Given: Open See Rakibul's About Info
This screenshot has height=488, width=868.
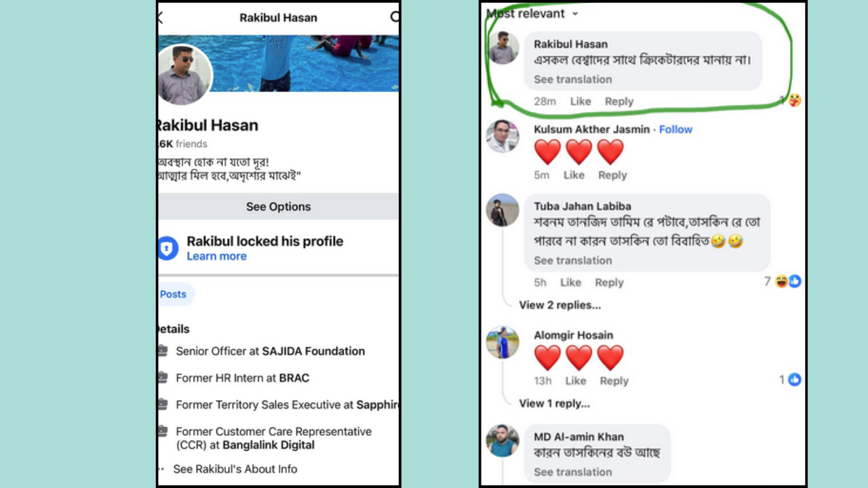Looking at the screenshot, I should [x=235, y=469].
